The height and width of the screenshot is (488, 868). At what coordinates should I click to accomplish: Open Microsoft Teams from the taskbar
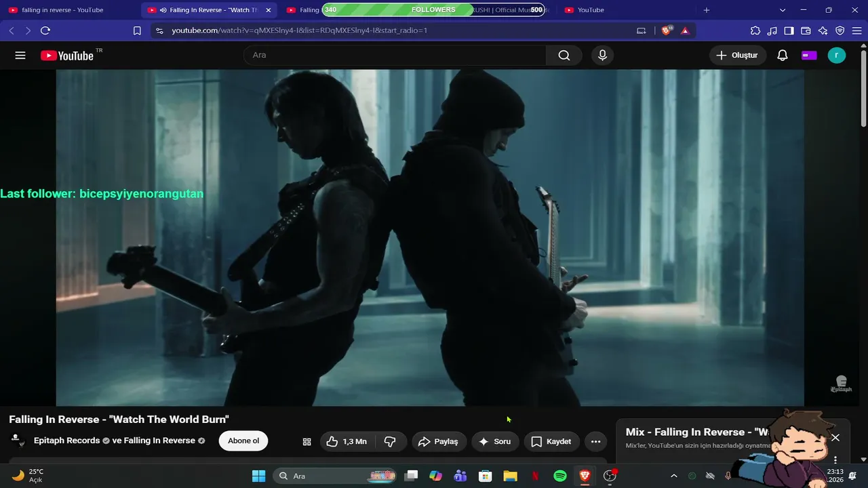(x=460, y=476)
